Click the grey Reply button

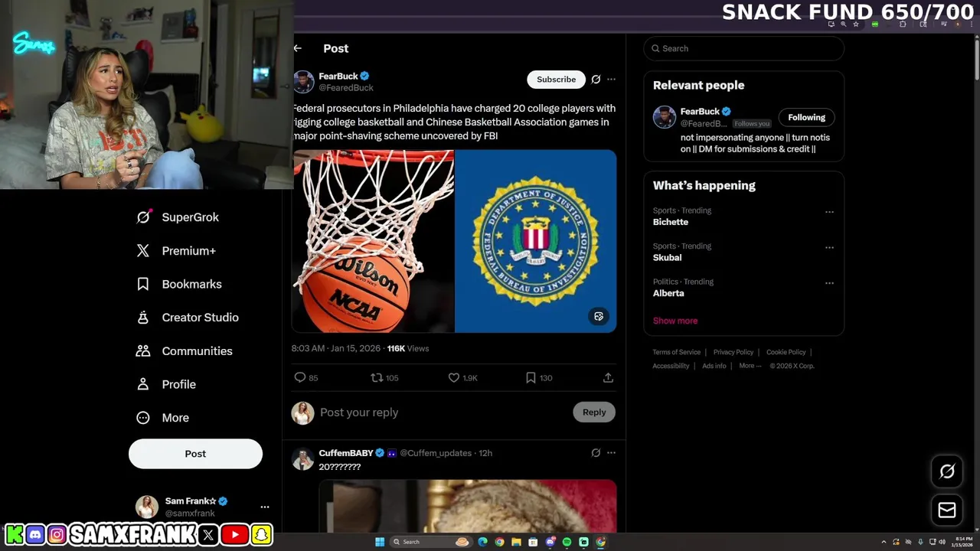pyautogui.click(x=594, y=412)
